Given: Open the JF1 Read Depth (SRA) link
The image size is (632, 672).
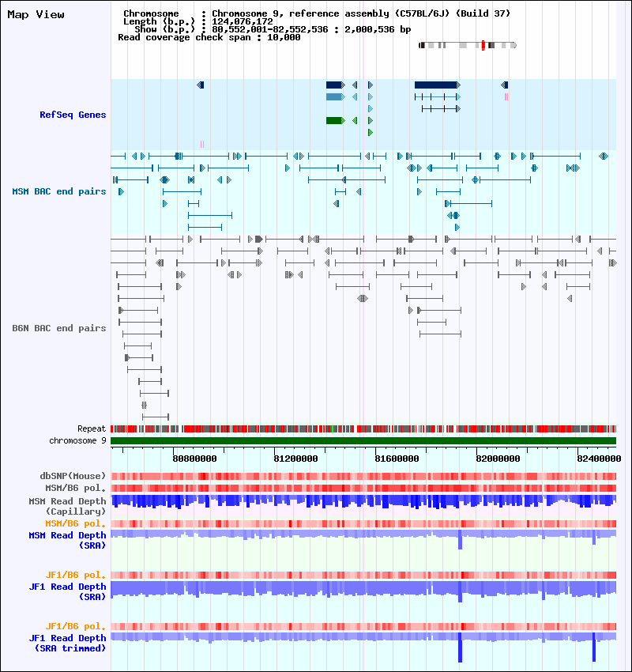Looking at the screenshot, I should click(67, 592).
